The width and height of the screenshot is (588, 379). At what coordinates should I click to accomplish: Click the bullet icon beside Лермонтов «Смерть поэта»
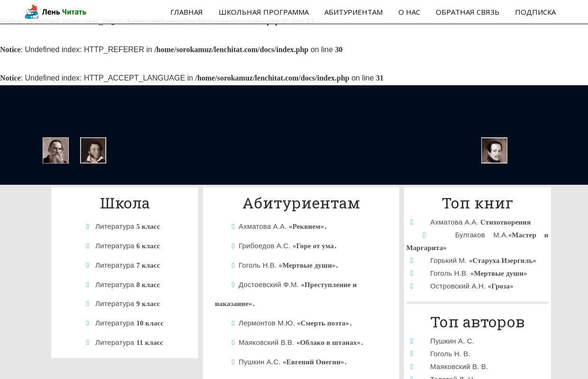tap(233, 323)
